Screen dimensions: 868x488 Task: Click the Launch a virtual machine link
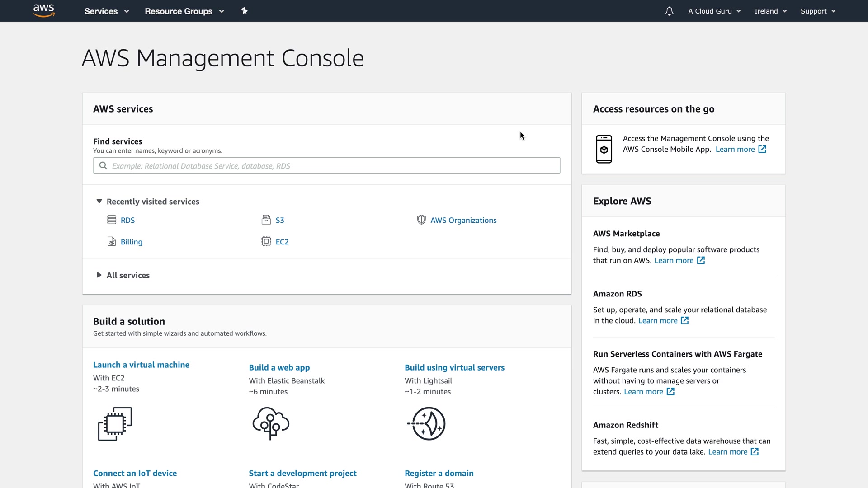141,365
